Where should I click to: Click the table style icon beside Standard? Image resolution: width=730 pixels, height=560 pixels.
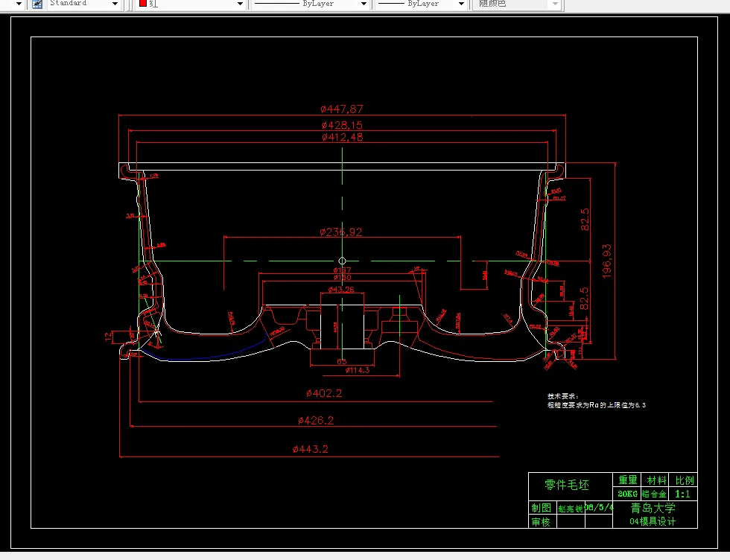tap(37, 4)
